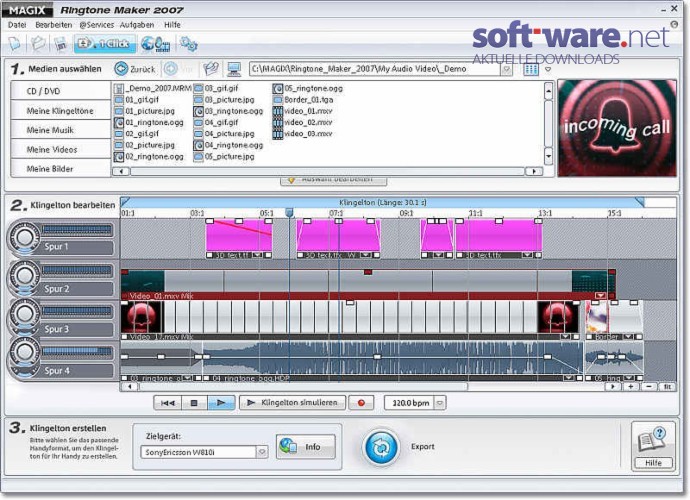Click the save project disk icon
Image resolution: width=690 pixels, height=500 pixels.
pos(61,44)
